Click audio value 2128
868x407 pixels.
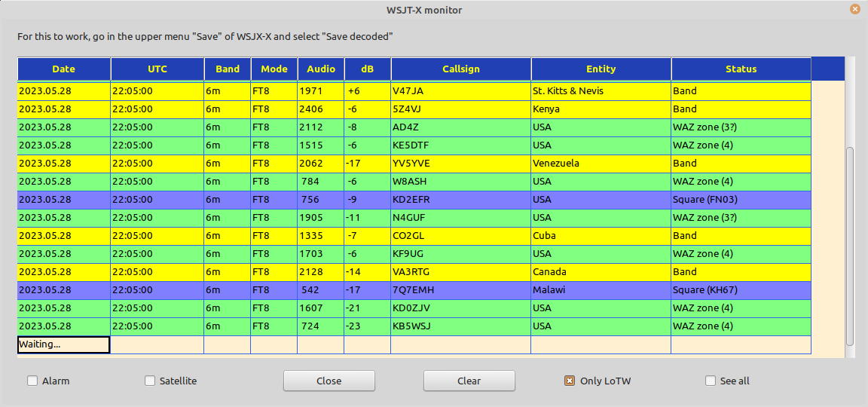[x=321, y=272]
